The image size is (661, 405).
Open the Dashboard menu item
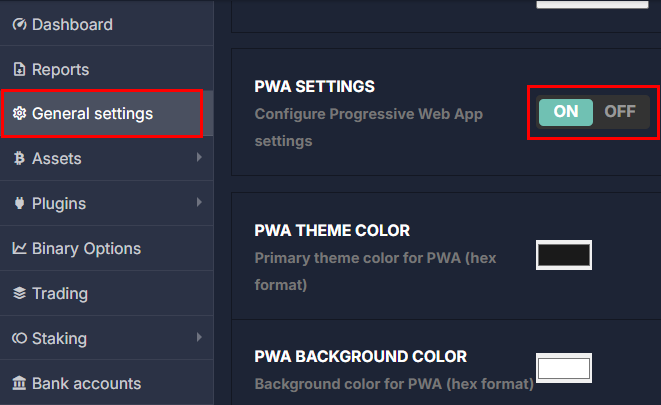(72, 24)
